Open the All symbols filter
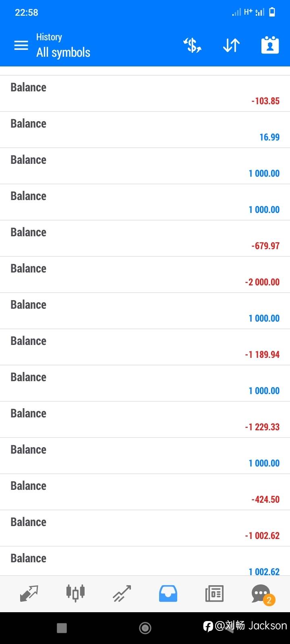Viewport: 290px width, 644px height. coord(63,52)
